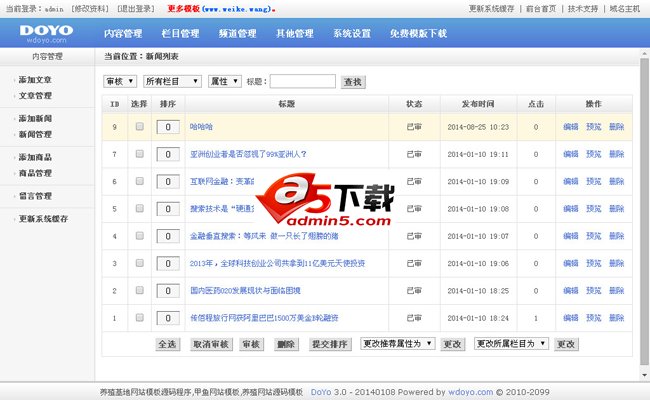
Task: Expand the 审核 filter dropdown
Action: (x=120, y=81)
